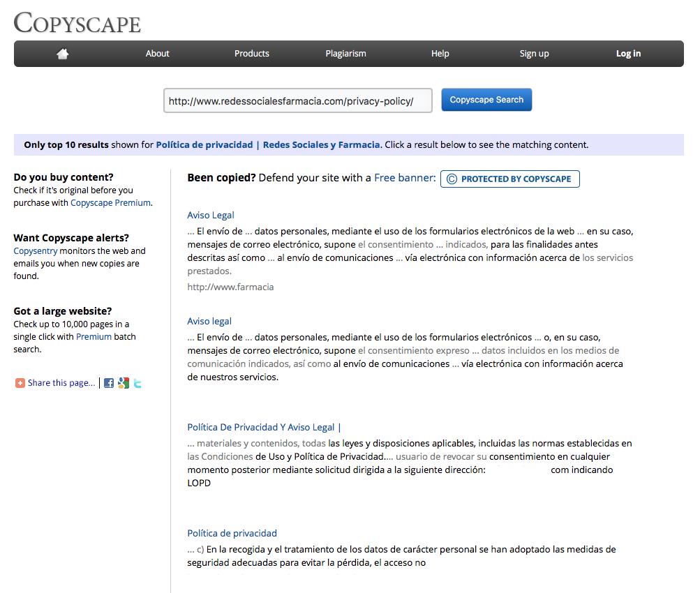The height and width of the screenshot is (593, 700).
Task: Open the Help menu
Action: [x=440, y=54]
